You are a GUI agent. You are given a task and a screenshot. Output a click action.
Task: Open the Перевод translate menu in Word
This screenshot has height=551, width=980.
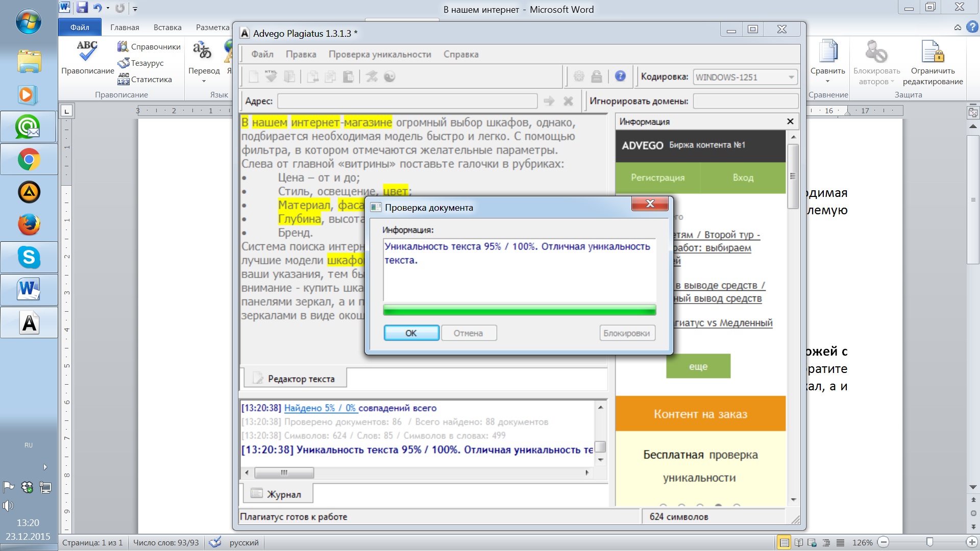pyautogui.click(x=204, y=61)
